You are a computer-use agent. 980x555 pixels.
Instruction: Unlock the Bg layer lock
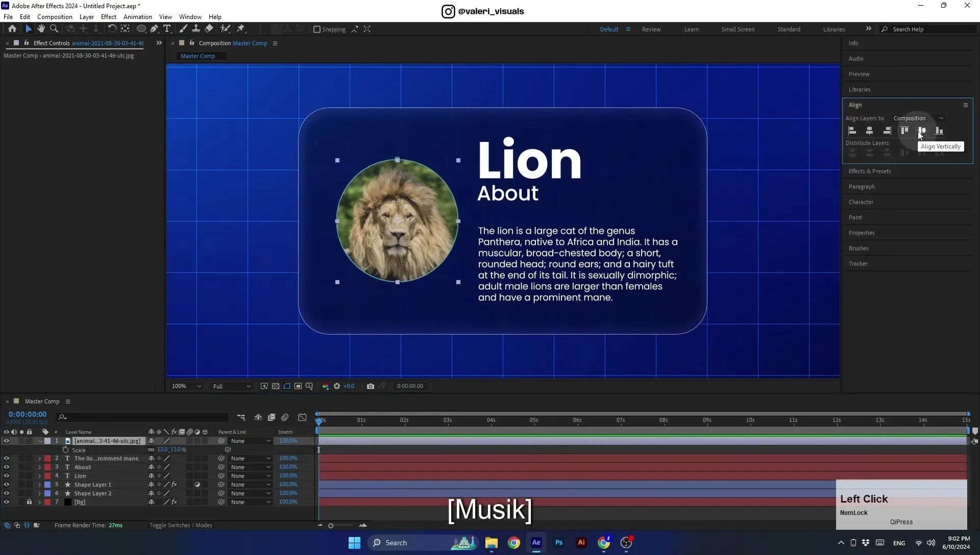point(29,502)
